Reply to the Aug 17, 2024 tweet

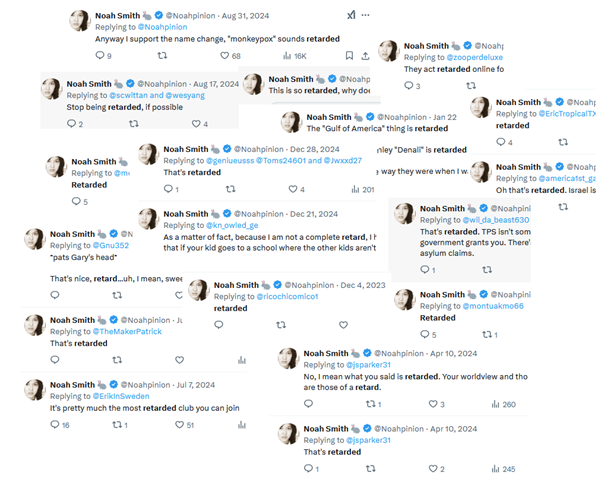pos(71,124)
